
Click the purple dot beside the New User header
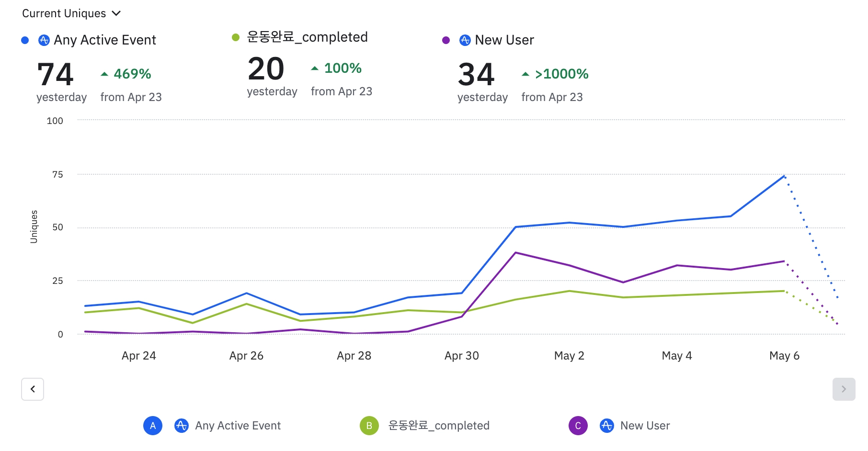(x=446, y=40)
